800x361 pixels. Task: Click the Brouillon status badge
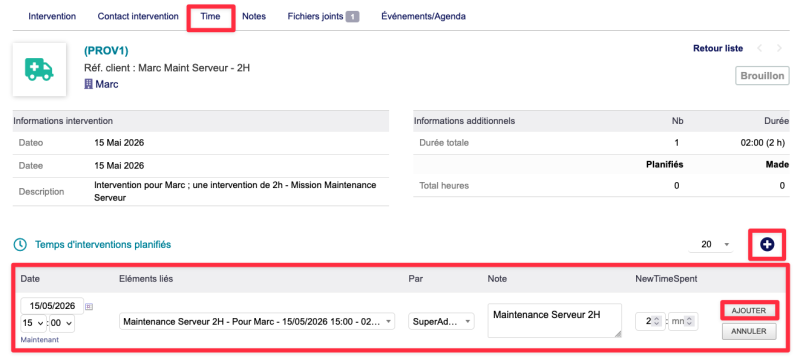pyautogui.click(x=762, y=75)
